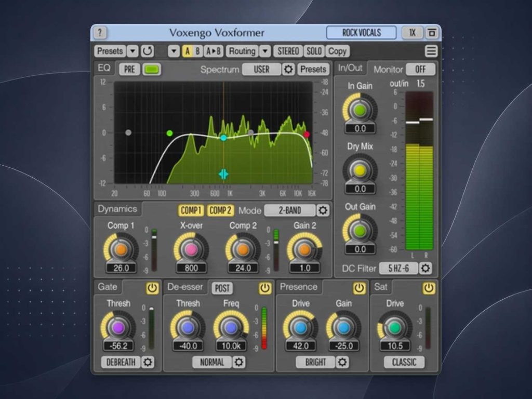Select the middle gray EQ band point
This screenshot has width=532, height=399.
pos(250,132)
